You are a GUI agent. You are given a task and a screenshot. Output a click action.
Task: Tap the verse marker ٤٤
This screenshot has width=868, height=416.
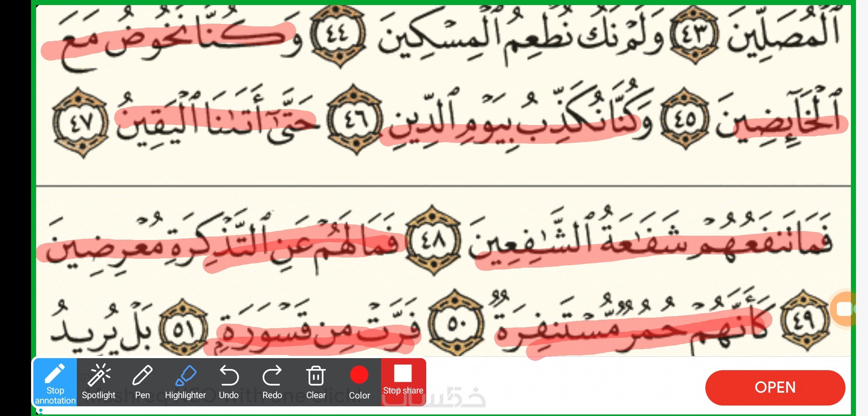pyautogui.click(x=339, y=35)
